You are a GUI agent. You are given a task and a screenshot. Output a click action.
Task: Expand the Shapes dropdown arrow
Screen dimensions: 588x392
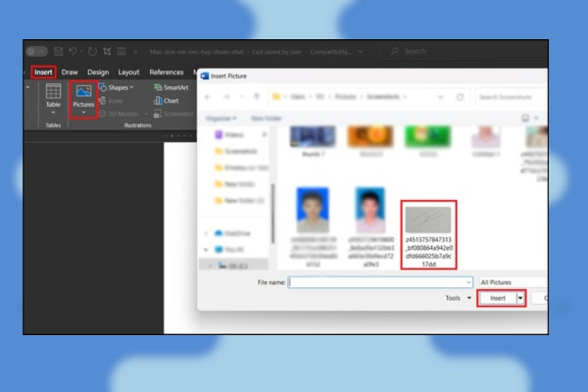tap(131, 88)
